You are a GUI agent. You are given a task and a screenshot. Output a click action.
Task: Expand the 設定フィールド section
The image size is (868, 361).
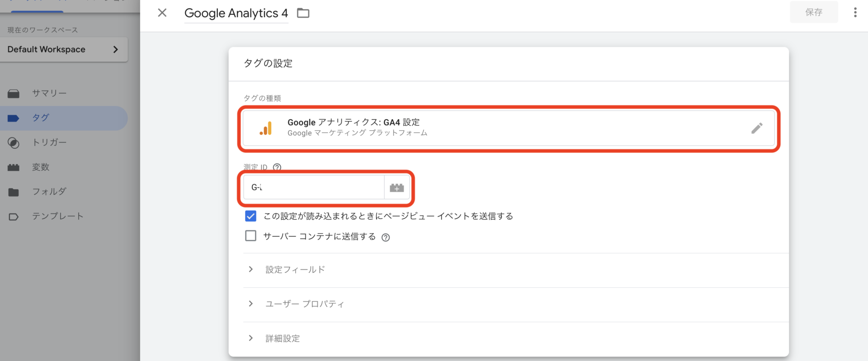point(516,270)
